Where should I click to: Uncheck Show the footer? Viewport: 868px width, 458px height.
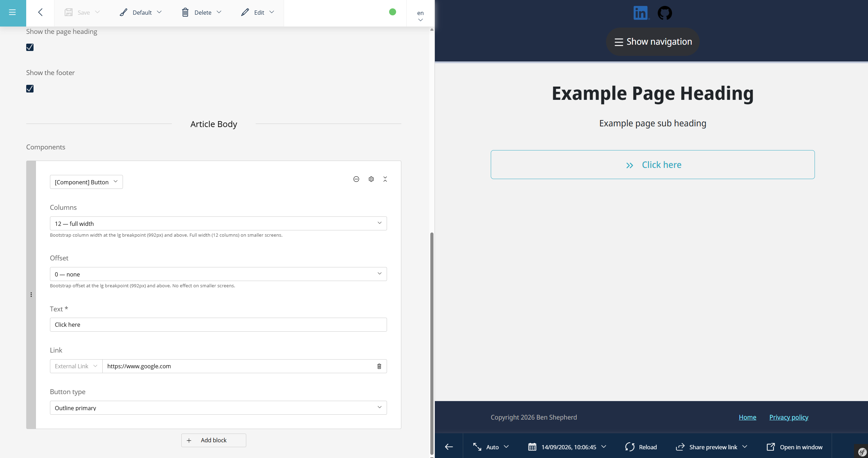point(30,89)
